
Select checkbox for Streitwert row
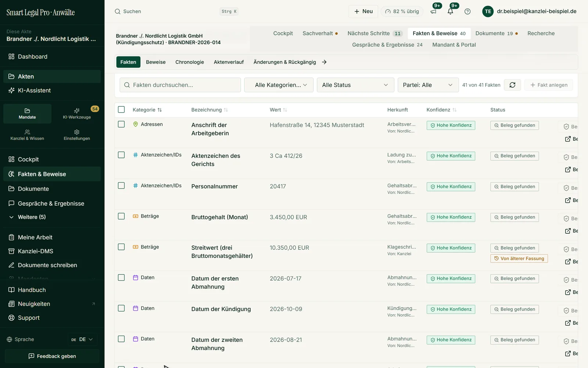tap(121, 247)
